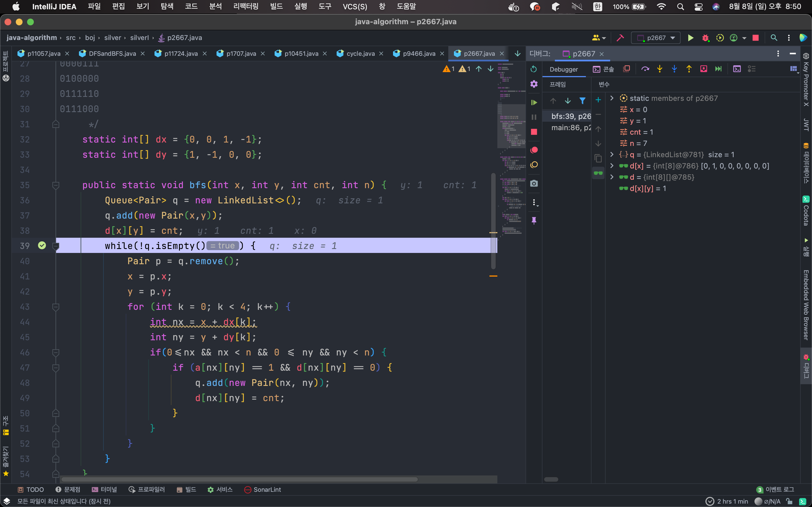Click the Step Over debugger icon

(x=645, y=69)
